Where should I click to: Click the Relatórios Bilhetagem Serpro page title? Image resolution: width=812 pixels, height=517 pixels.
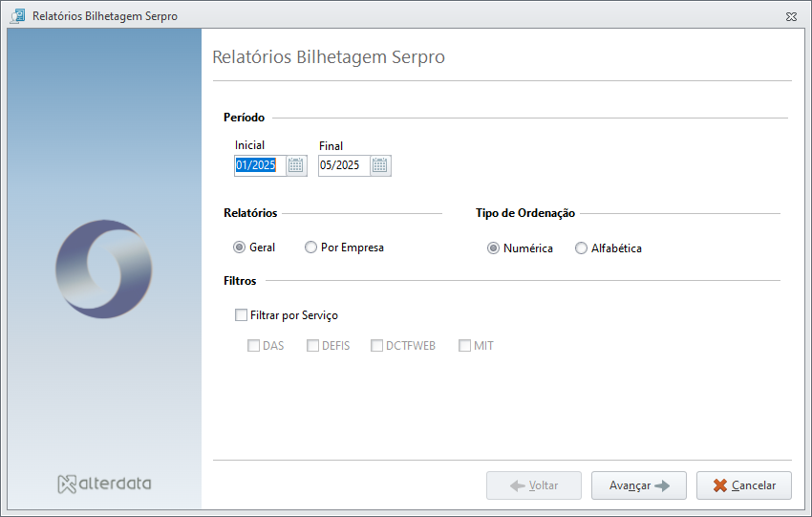(x=329, y=57)
